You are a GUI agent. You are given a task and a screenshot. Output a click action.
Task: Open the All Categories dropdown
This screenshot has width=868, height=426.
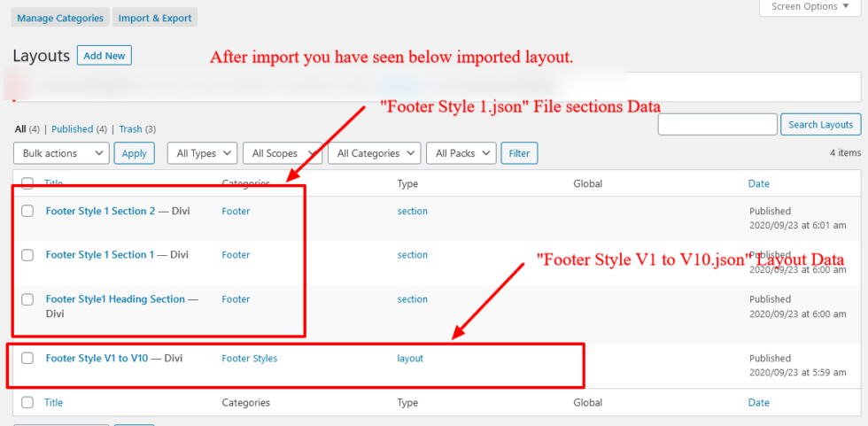tap(376, 153)
